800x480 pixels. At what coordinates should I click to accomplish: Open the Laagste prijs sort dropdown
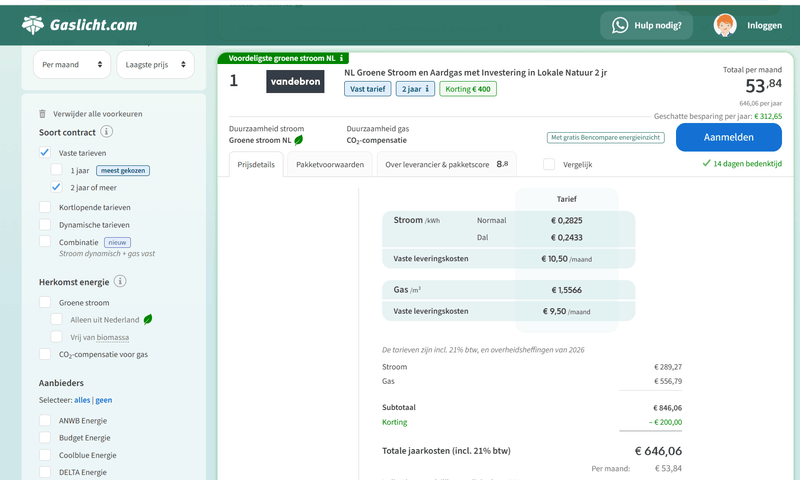pyautogui.click(x=156, y=65)
